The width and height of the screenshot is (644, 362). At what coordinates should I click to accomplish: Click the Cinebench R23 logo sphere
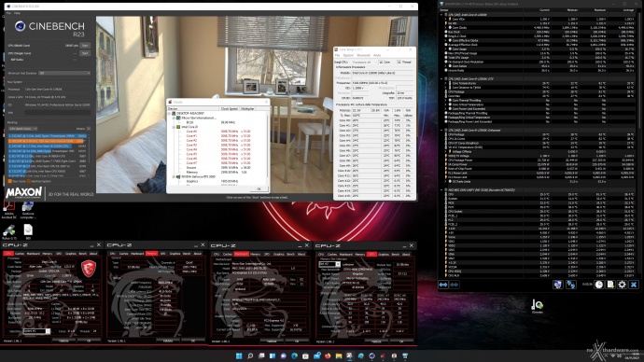20,26
